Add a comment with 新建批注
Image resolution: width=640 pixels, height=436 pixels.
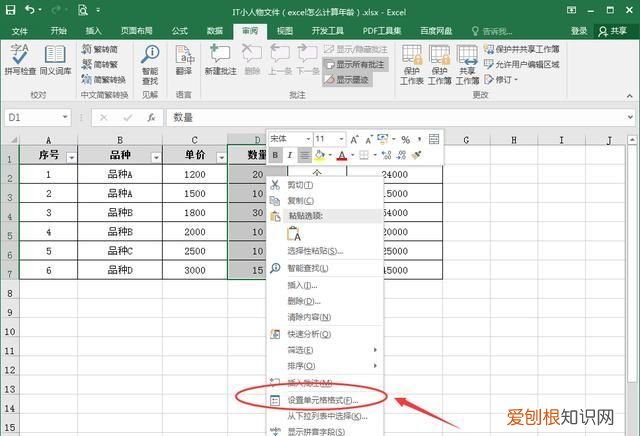click(220, 60)
